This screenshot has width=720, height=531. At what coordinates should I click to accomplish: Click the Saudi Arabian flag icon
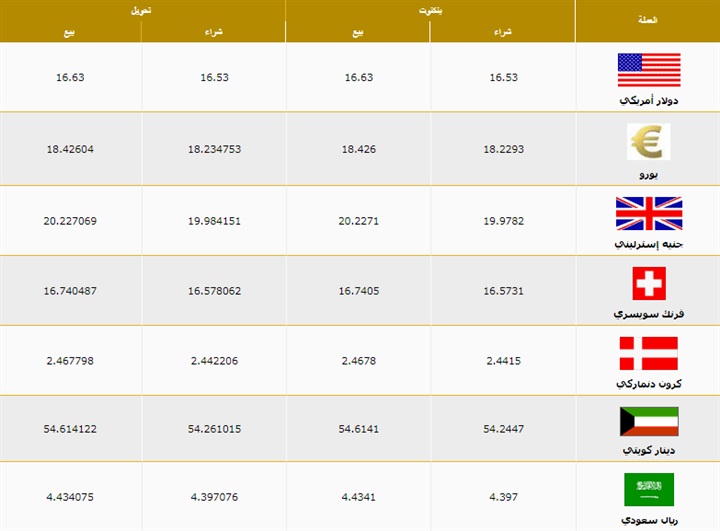coord(648,489)
